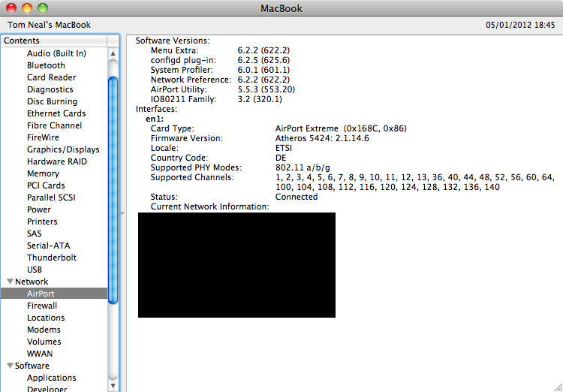Select FireWire in sidebar
The image size is (563, 392).
(43, 137)
